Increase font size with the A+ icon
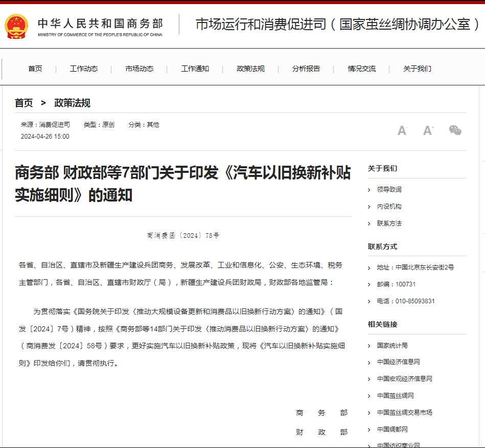This screenshot has height=448, width=485. [428, 130]
